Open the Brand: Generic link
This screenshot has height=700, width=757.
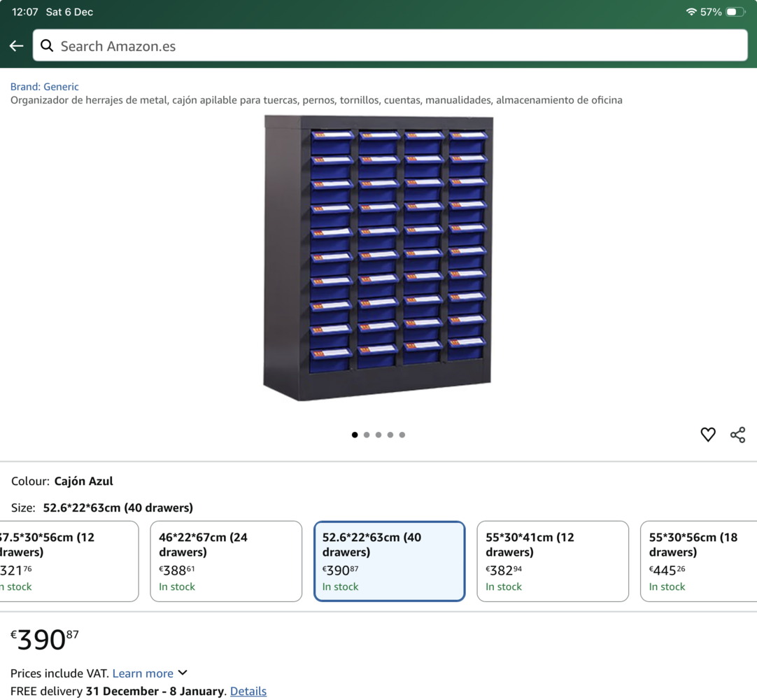(x=45, y=87)
